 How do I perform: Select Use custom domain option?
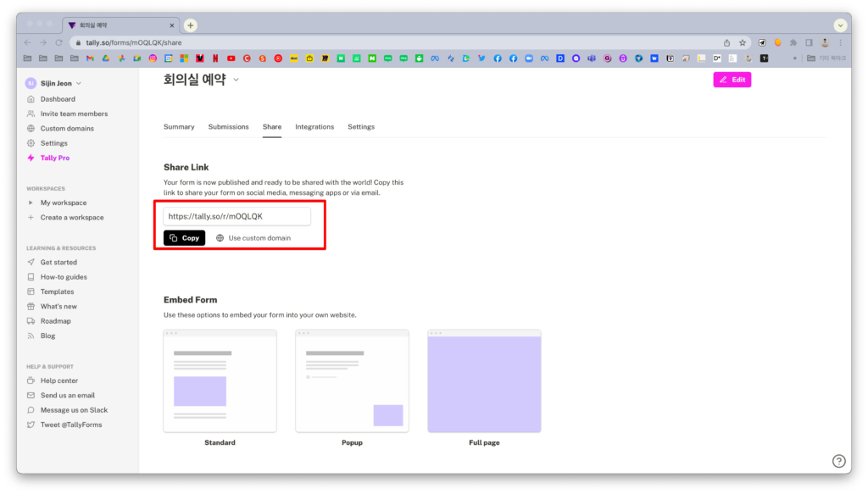(x=259, y=237)
